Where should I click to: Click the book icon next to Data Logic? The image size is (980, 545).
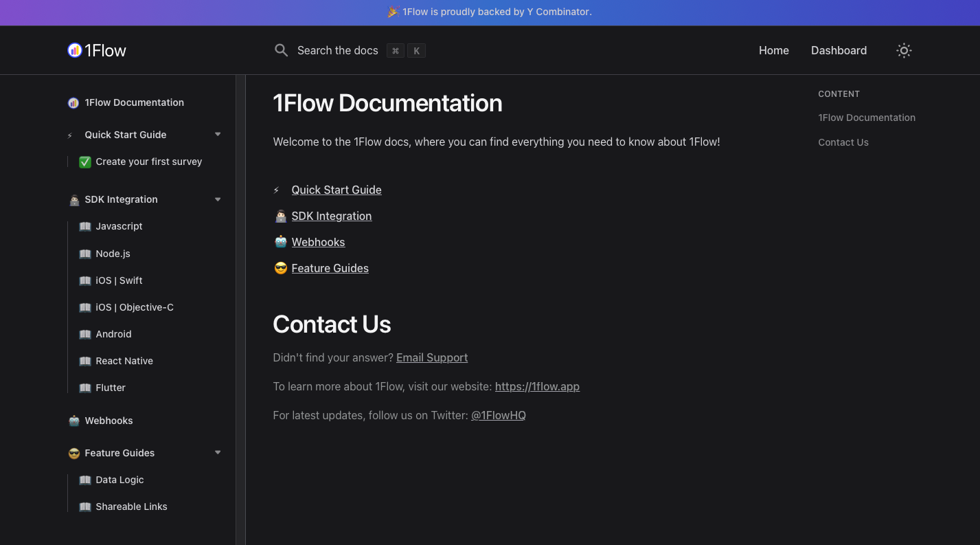pos(85,480)
